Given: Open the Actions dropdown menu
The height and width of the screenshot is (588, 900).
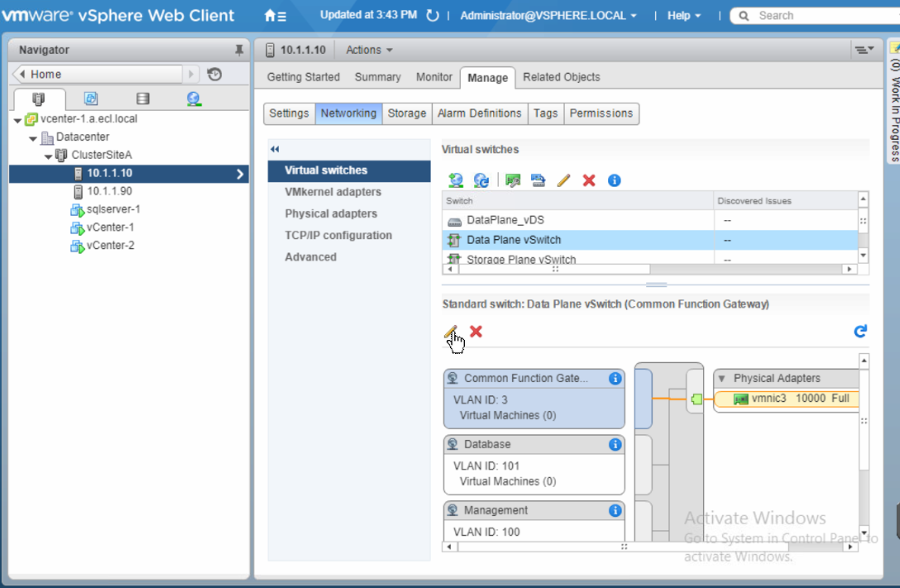Looking at the screenshot, I should point(369,50).
